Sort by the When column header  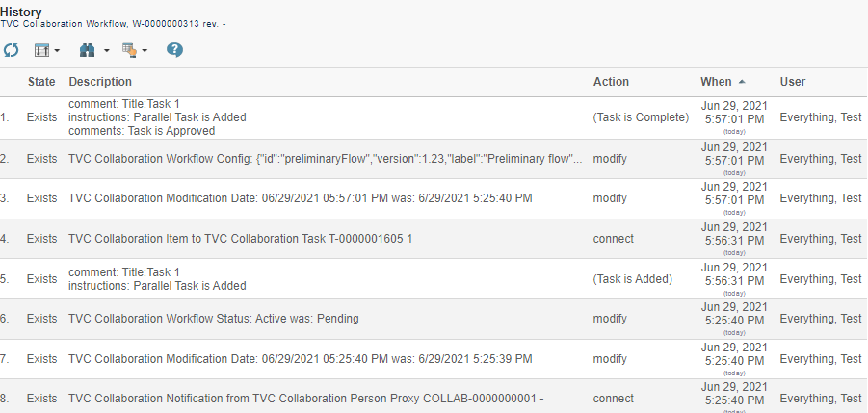click(716, 82)
